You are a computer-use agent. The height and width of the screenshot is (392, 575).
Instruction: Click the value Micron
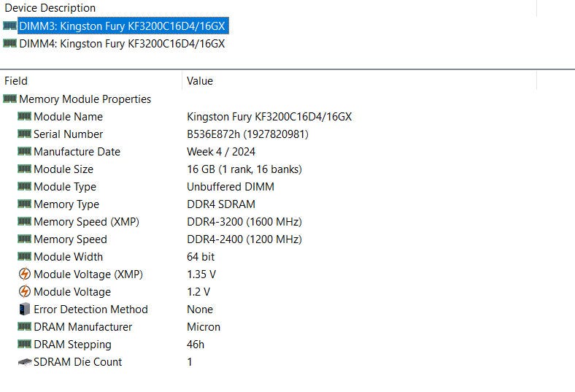click(x=204, y=327)
